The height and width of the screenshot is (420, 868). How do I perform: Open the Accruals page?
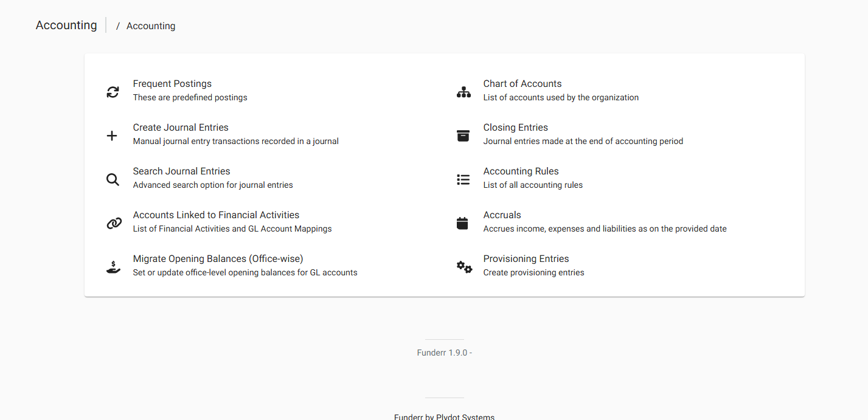coord(502,215)
